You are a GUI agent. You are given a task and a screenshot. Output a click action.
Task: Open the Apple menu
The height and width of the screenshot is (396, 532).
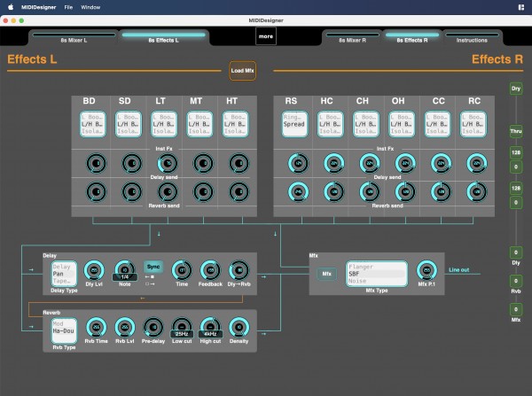click(11, 7)
